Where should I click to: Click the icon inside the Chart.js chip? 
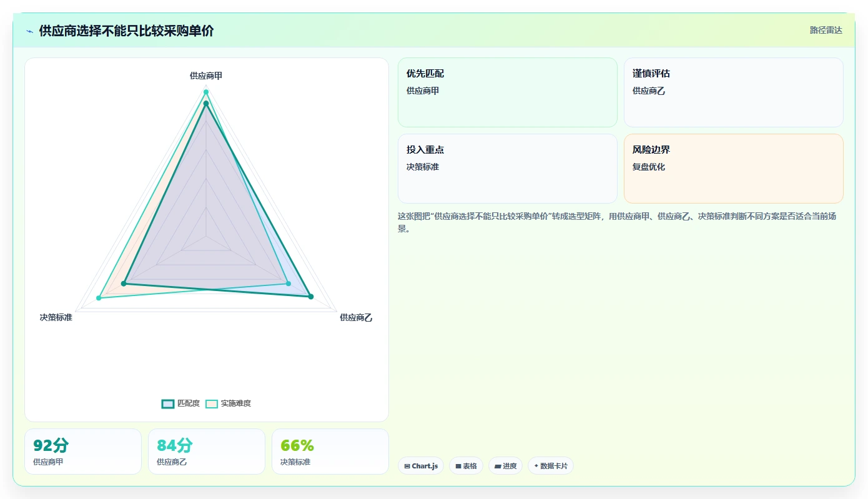point(407,466)
